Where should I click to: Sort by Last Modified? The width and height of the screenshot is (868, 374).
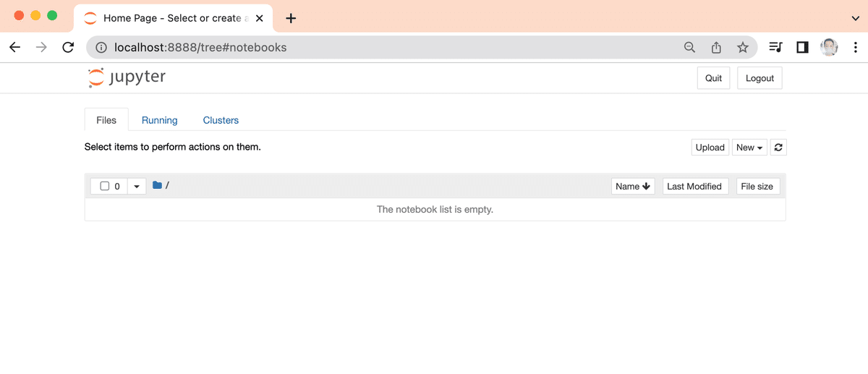click(x=694, y=187)
